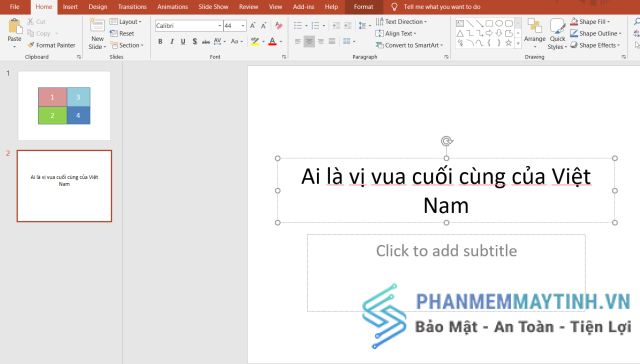The height and width of the screenshot is (364, 640).
Task: Add a New Slide
Action: pyautogui.click(x=97, y=34)
